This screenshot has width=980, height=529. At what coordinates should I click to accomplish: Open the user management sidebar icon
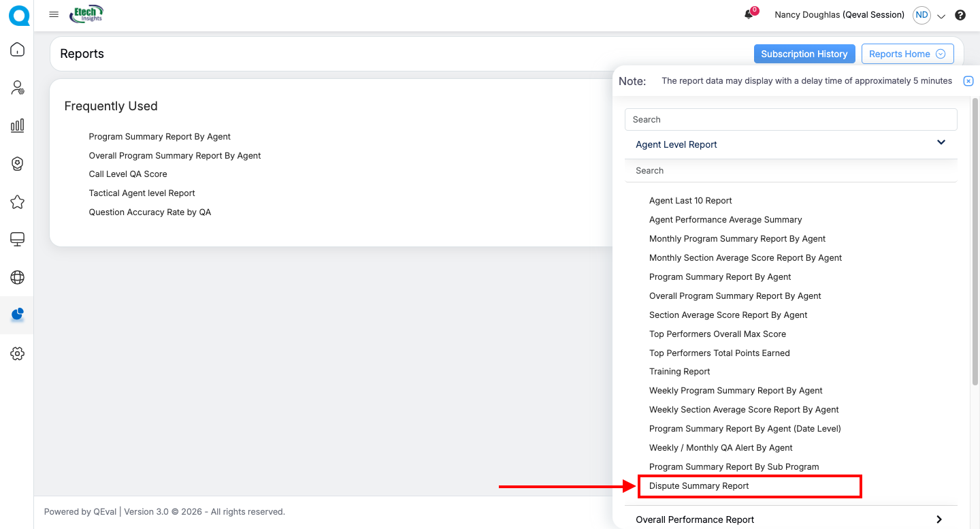(17, 88)
